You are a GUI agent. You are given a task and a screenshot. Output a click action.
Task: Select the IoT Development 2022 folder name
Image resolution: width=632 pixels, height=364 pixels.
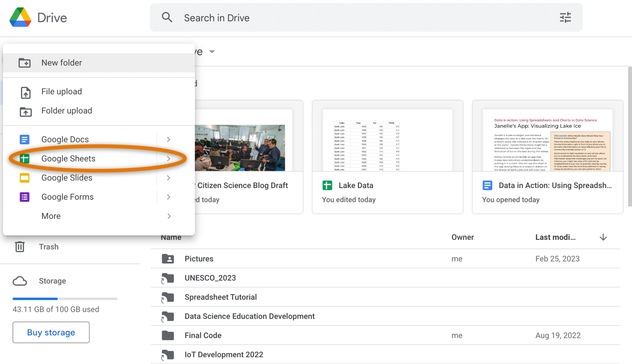(224, 354)
